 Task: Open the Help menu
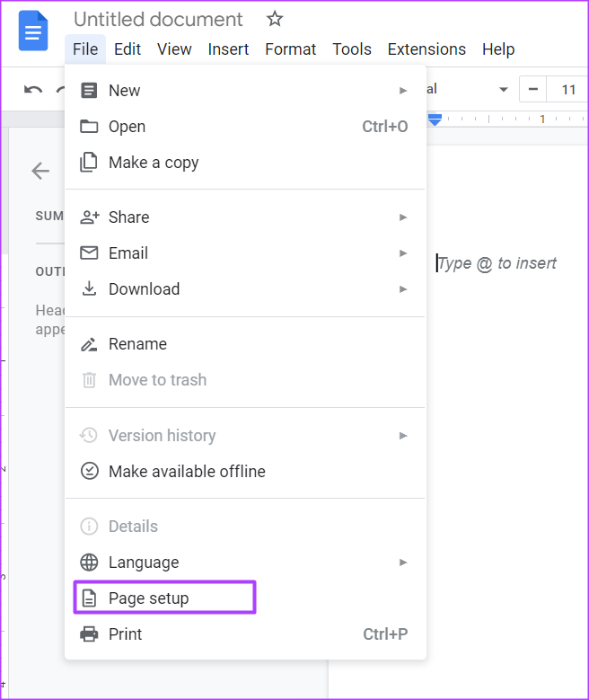pos(498,49)
